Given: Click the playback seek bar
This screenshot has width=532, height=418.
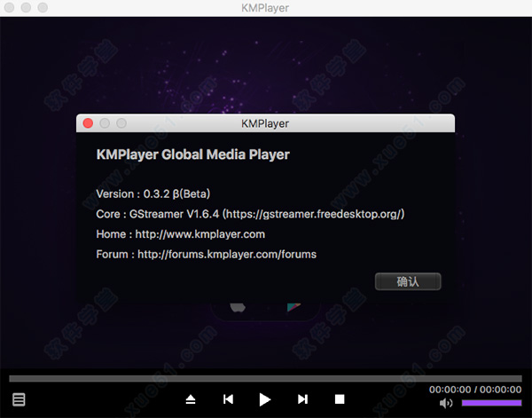Looking at the screenshot, I should (265, 379).
